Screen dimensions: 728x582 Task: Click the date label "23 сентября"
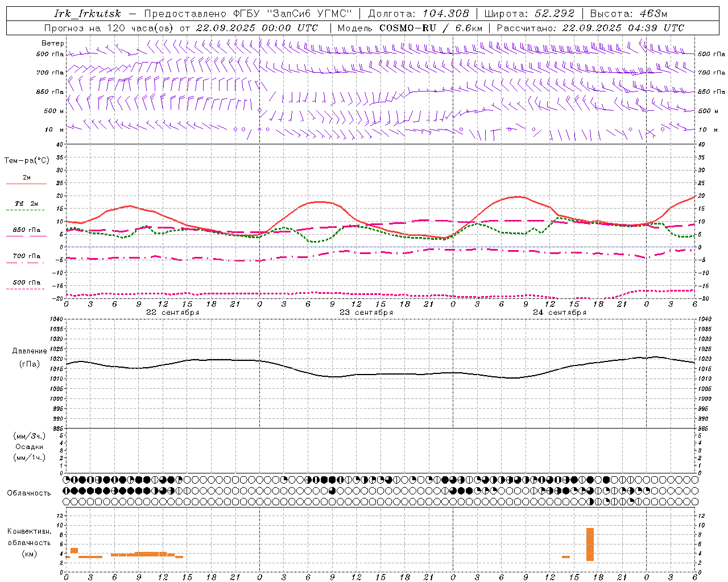366,313
